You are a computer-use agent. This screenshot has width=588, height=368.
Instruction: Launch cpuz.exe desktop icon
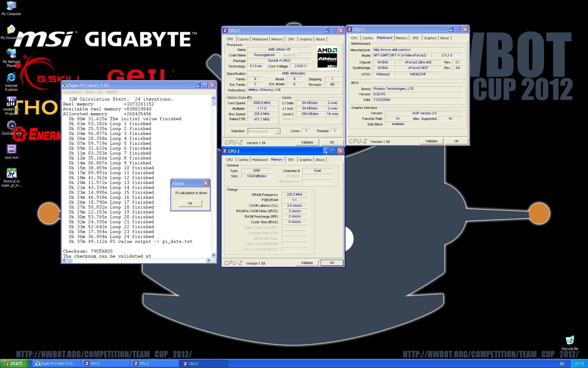click(x=11, y=152)
